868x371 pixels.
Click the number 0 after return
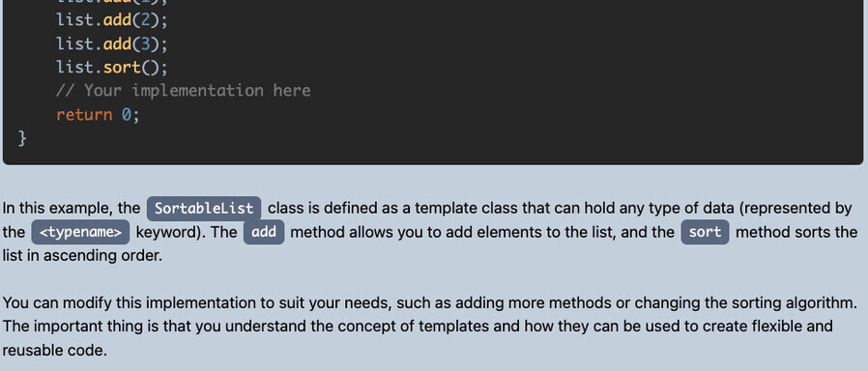point(127,115)
